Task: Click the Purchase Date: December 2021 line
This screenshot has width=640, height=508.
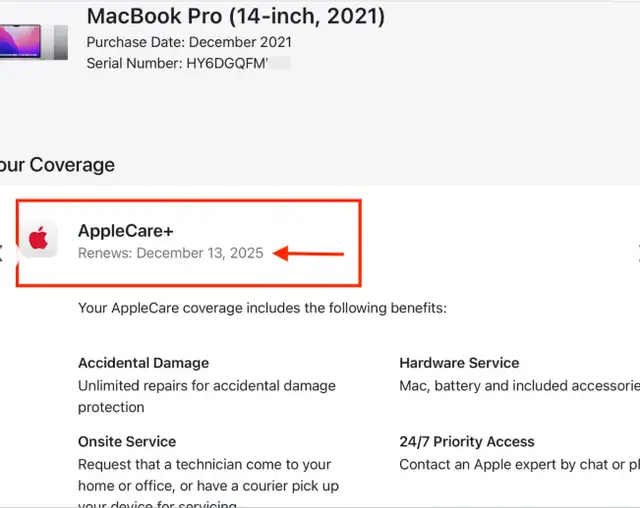Action: pos(189,42)
